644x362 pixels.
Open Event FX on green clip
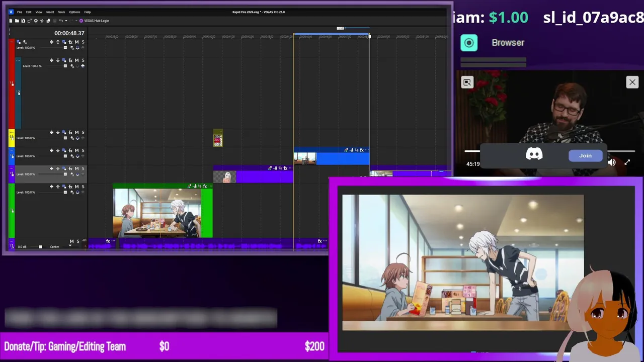[205, 186]
